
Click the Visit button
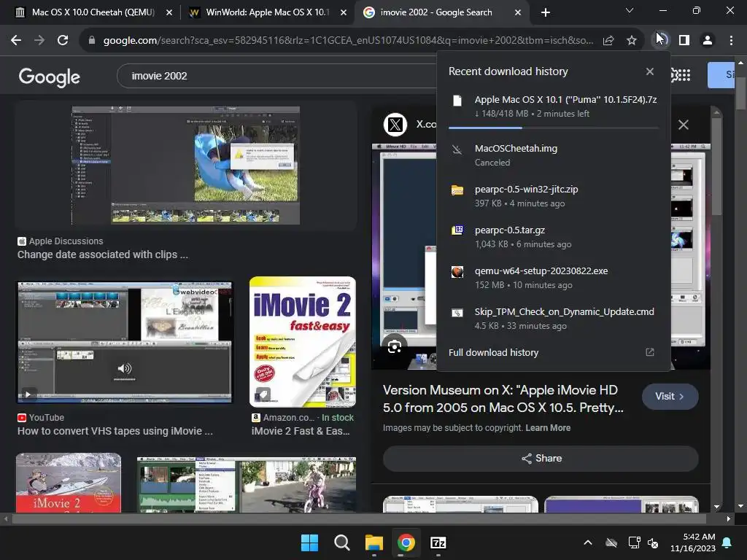[670, 396]
